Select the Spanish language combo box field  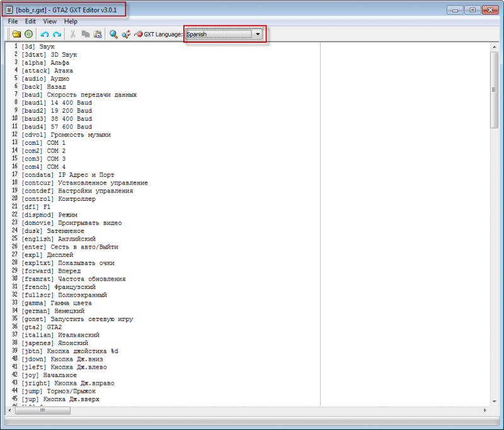[218, 34]
